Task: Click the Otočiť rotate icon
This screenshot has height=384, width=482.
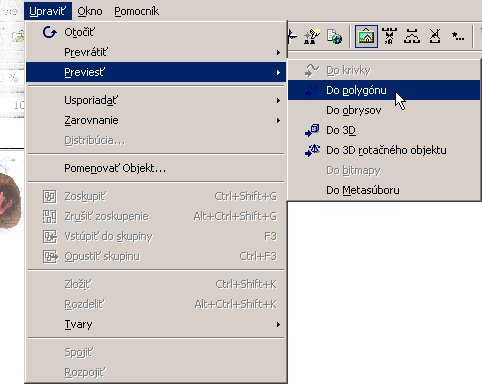Action: click(50, 32)
